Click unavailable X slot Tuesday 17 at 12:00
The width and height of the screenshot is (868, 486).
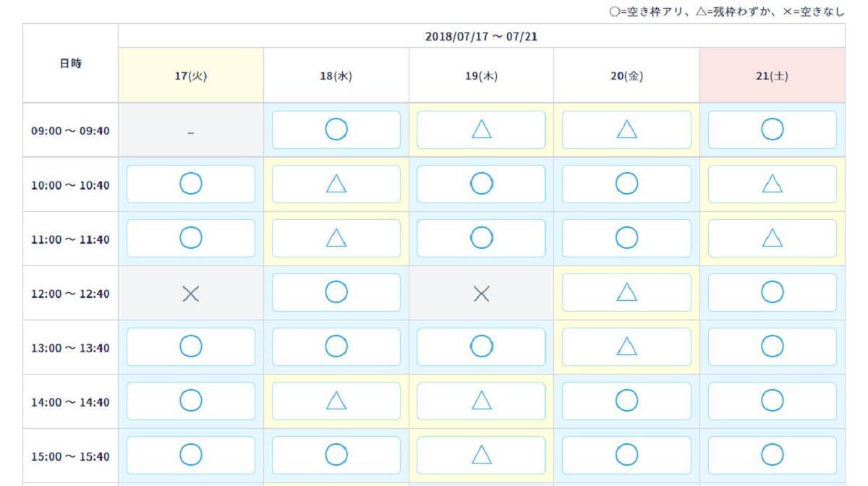pyautogui.click(x=190, y=293)
